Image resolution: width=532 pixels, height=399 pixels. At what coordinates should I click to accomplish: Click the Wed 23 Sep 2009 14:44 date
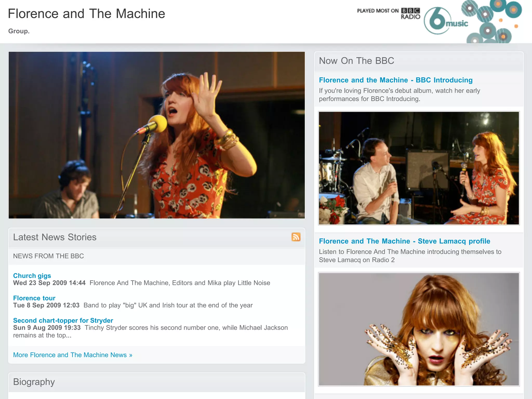(49, 283)
